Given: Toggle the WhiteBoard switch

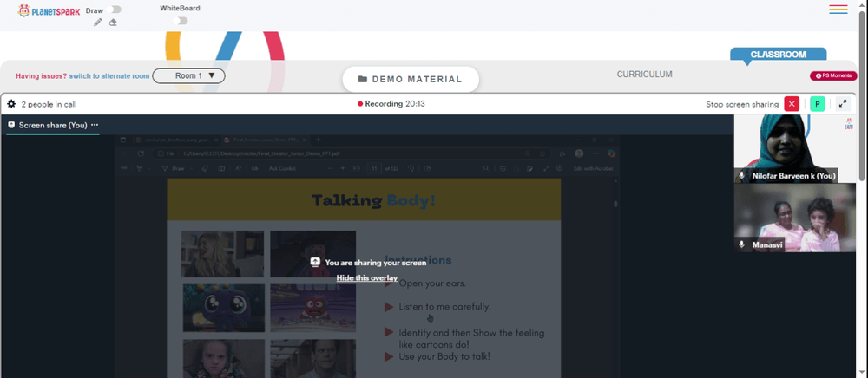Looking at the screenshot, I should [x=181, y=21].
